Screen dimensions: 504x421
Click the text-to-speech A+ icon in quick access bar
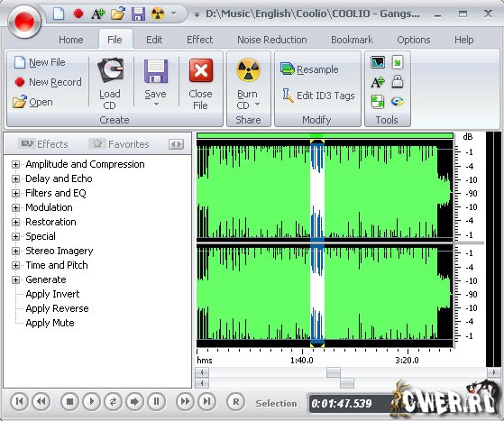98,14
